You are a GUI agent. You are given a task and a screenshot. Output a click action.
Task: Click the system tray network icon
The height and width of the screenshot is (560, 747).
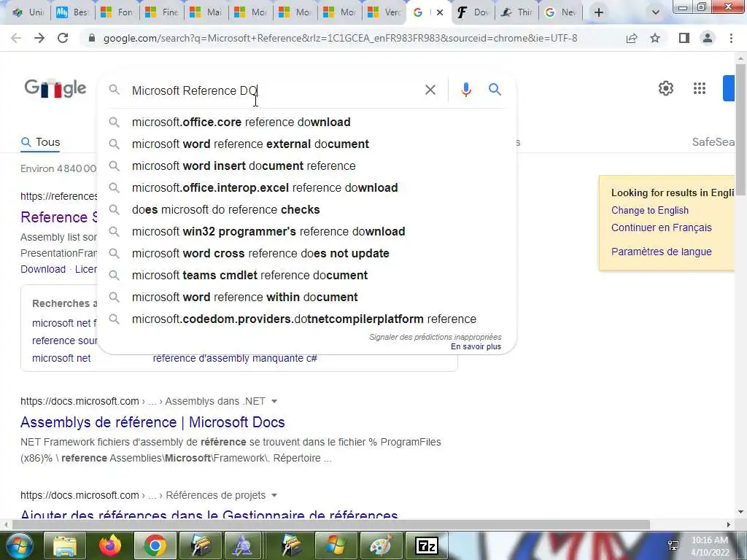(x=673, y=545)
